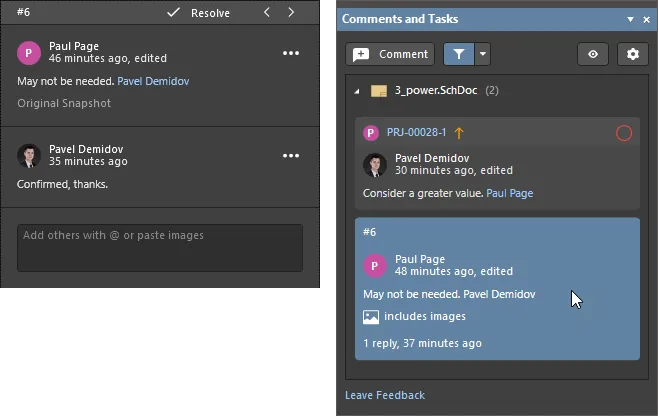
Task: Open the Leave Feedback link
Action: pos(385,395)
